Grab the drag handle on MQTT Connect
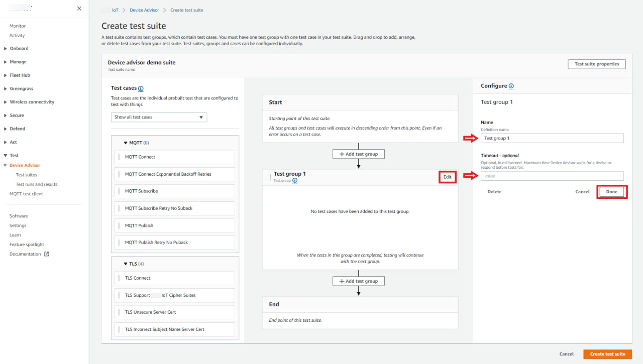Image resolution: width=643 pixels, height=364 pixels. (120, 157)
